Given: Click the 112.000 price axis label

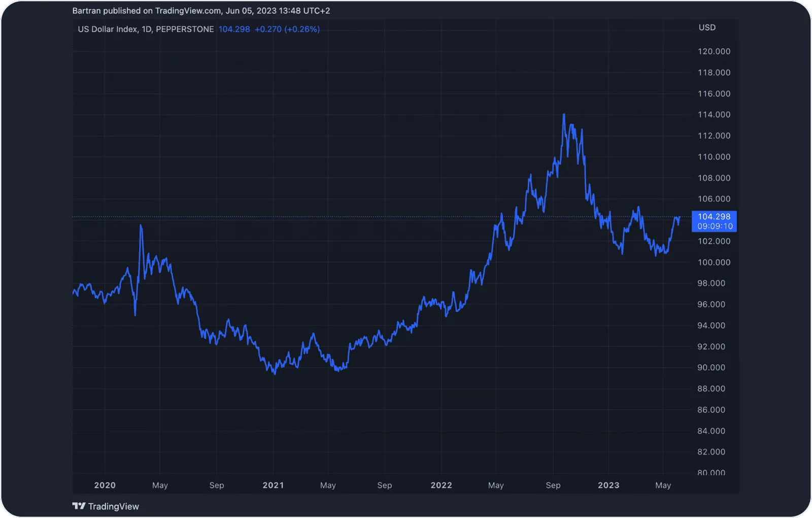Looking at the screenshot, I should click(x=714, y=136).
